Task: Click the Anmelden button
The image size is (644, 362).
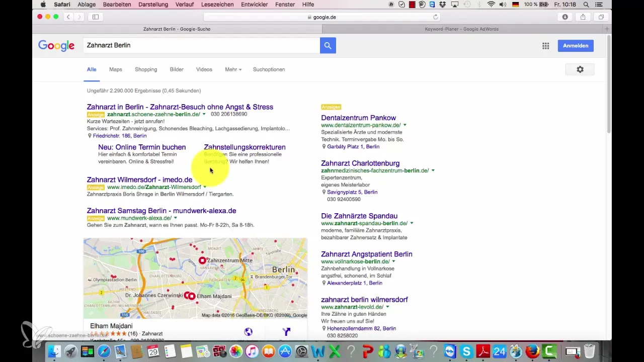Action: [576, 46]
